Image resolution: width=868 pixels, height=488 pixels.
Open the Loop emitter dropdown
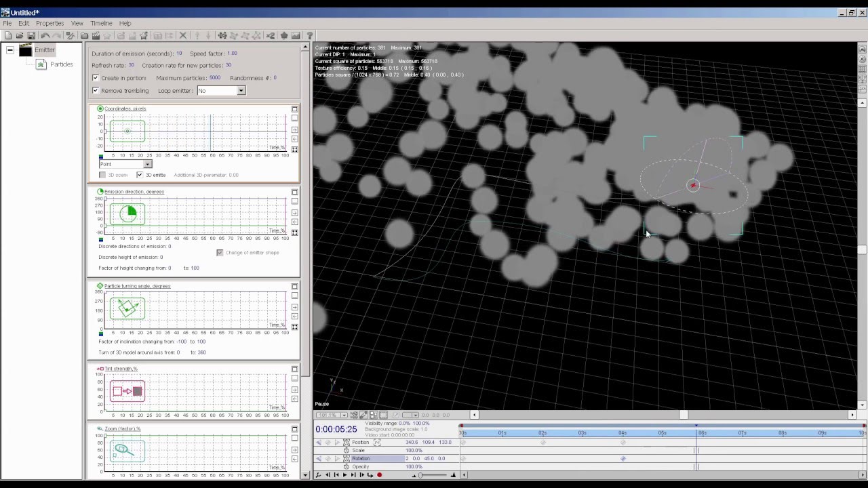[241, 91]
